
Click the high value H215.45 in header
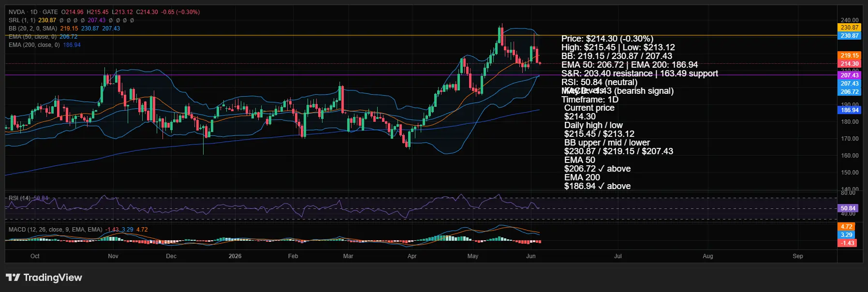coord(98,12)
